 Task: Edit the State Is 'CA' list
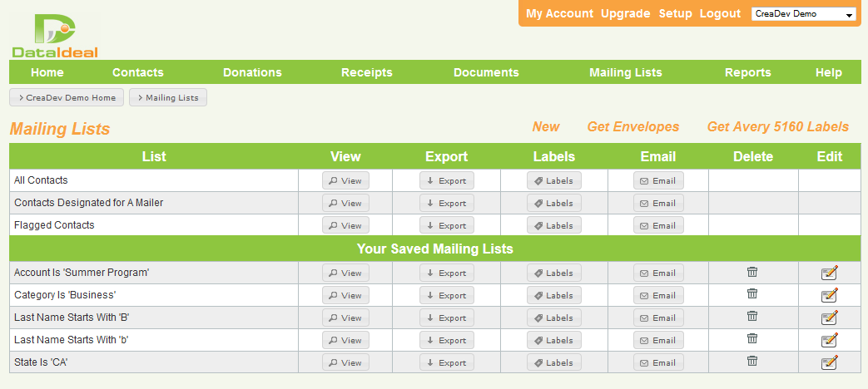point(829,362)
